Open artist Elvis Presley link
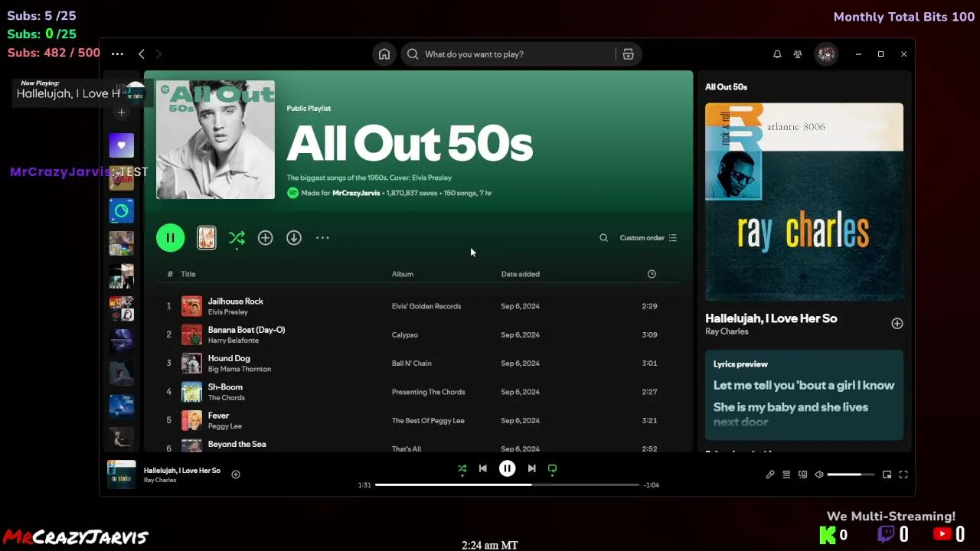Viewport: 980px width, 551px height. [x=228, y=312]
